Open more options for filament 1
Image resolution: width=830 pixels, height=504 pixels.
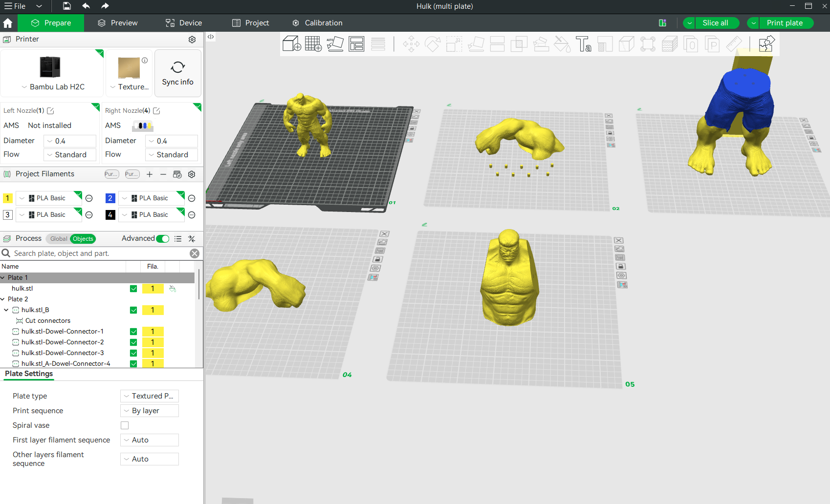[x=89, y=198]
